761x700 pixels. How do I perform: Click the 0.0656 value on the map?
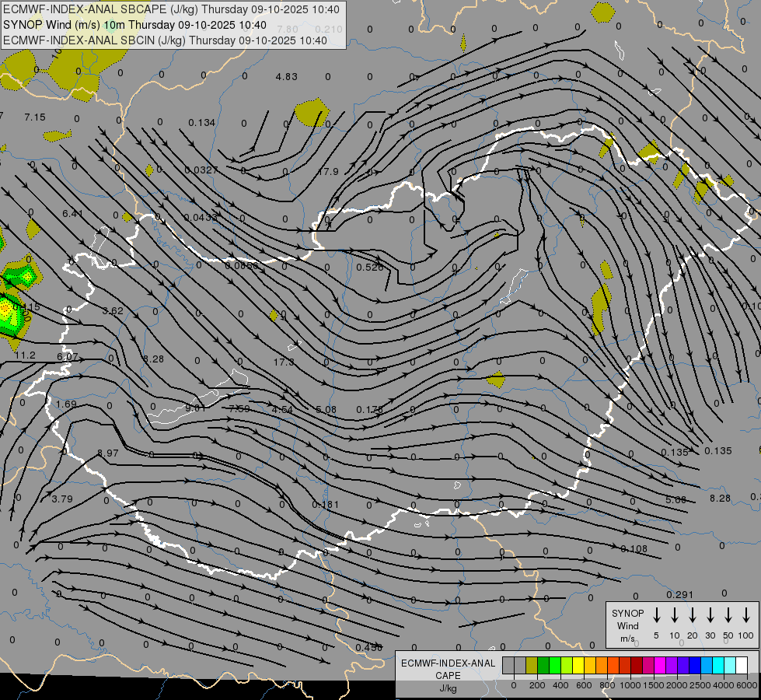243,266
